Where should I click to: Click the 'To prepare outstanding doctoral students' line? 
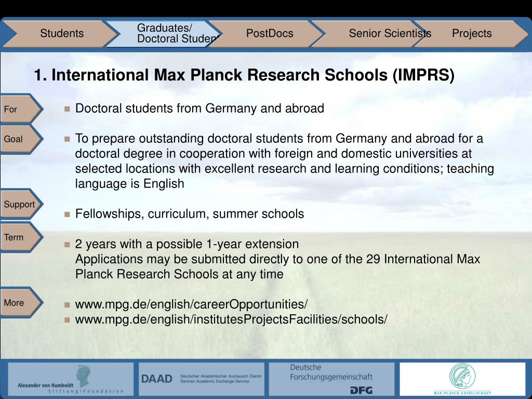coord(279,139)
